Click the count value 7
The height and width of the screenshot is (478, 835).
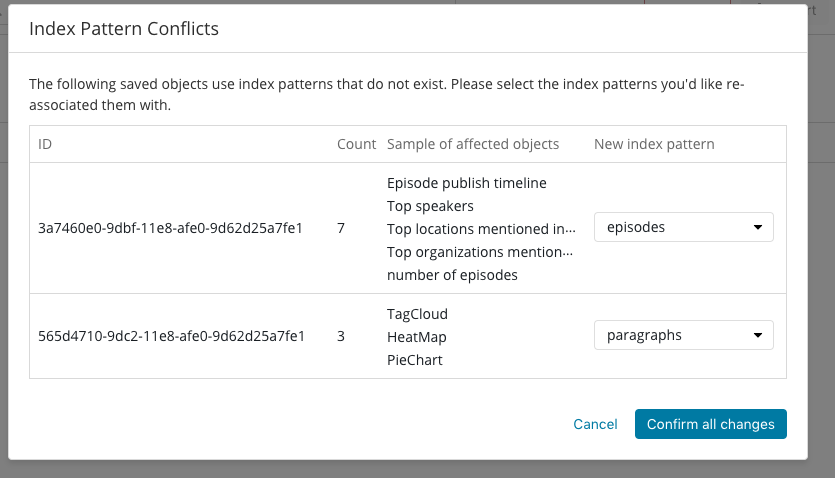point(341,228)
